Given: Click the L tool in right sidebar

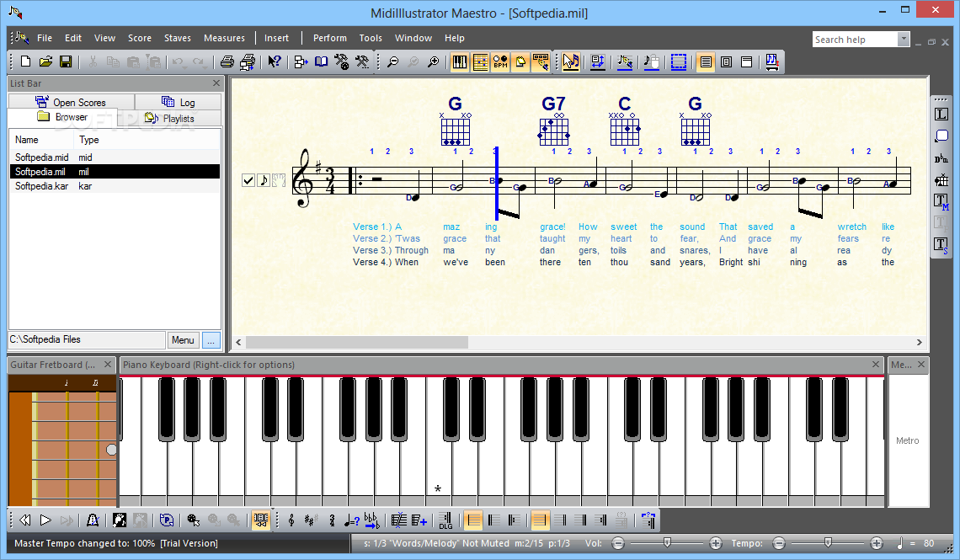Looking at the screenshot, I should click(941, 114).
